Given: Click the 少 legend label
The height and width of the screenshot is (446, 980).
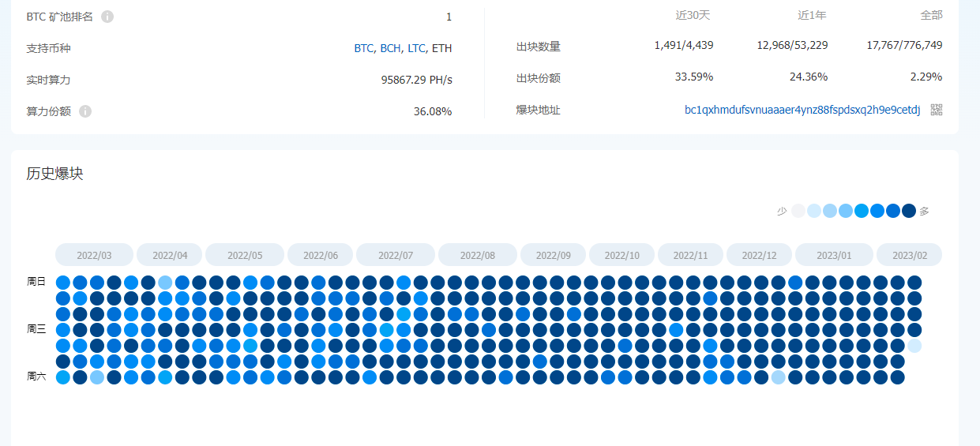Looking at the screenshot, I should 782,211.
